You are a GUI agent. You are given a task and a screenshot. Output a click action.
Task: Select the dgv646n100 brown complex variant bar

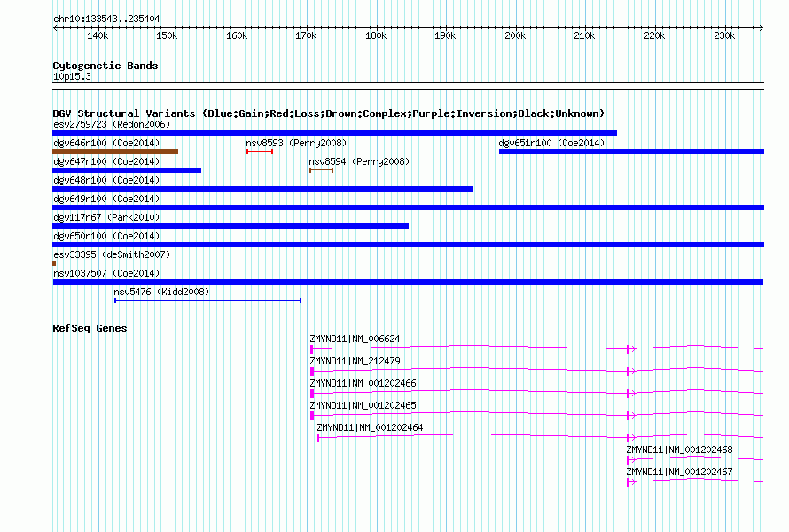(x=115, y=152)
